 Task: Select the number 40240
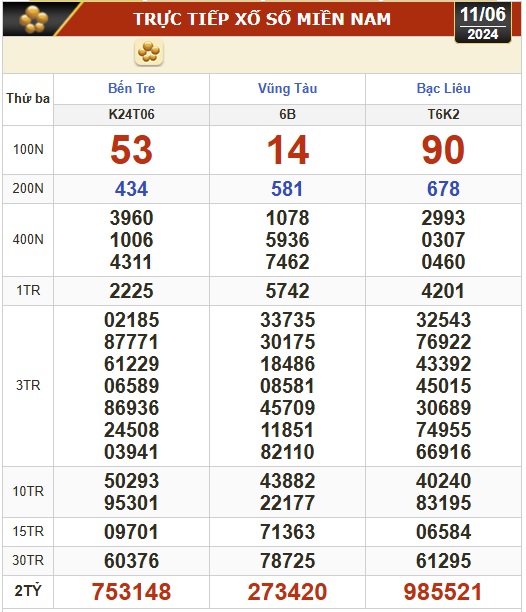443,480
